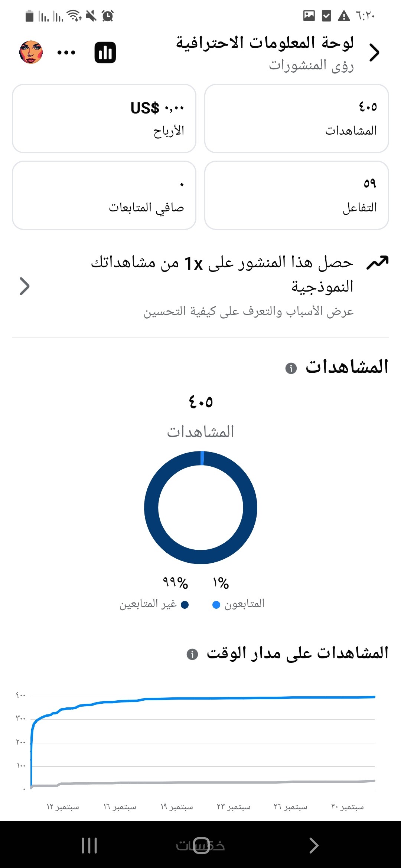The width and height of the screenshot is (401, 868).
Task: Tap info icon beside المشاهدات على مدار الوقت
Action: pyautogui.click(x=192, y=654)
